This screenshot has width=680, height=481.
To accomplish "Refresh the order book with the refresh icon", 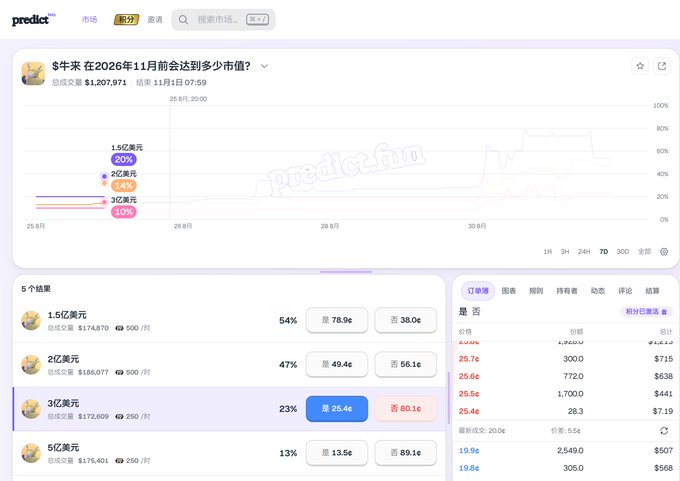I will [664, 431].
